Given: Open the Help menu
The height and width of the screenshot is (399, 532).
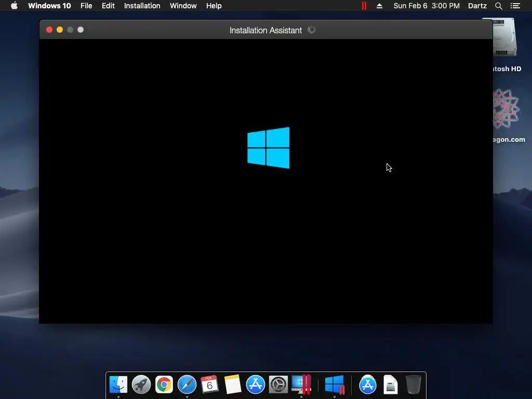Looking at the screenshot, I should (x=214, y=6).
